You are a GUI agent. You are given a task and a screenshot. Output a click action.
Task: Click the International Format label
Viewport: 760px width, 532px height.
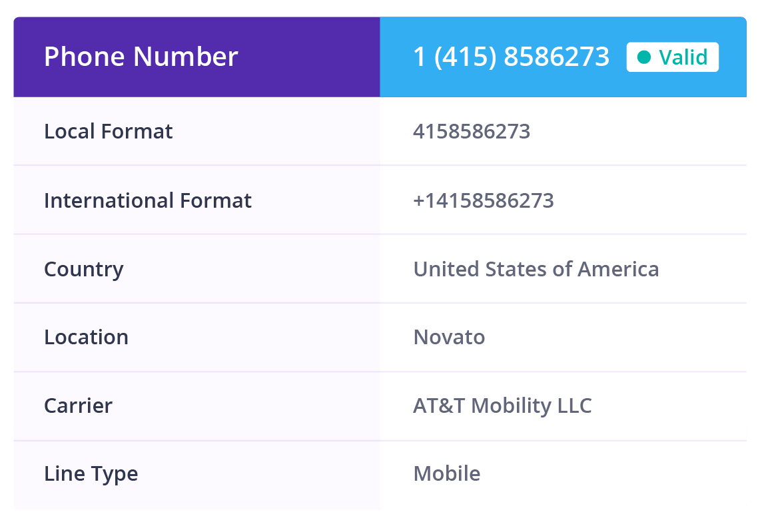[148, 200]
